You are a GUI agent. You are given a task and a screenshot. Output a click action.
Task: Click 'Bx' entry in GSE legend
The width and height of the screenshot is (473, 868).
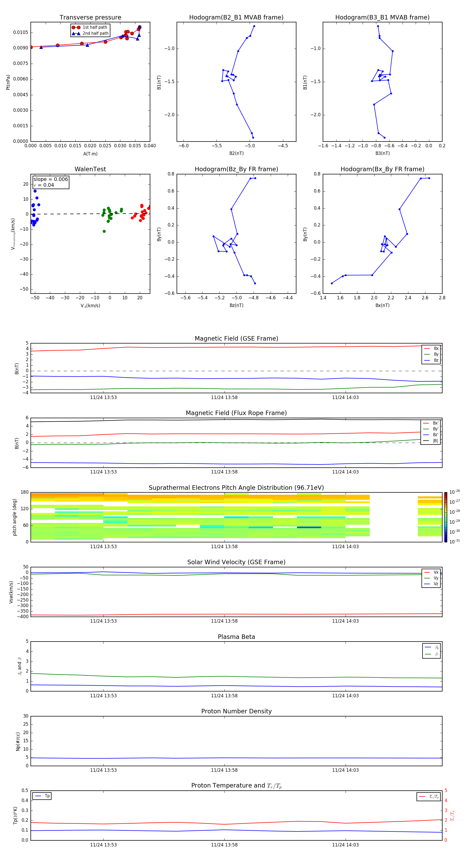click(431, 349)
